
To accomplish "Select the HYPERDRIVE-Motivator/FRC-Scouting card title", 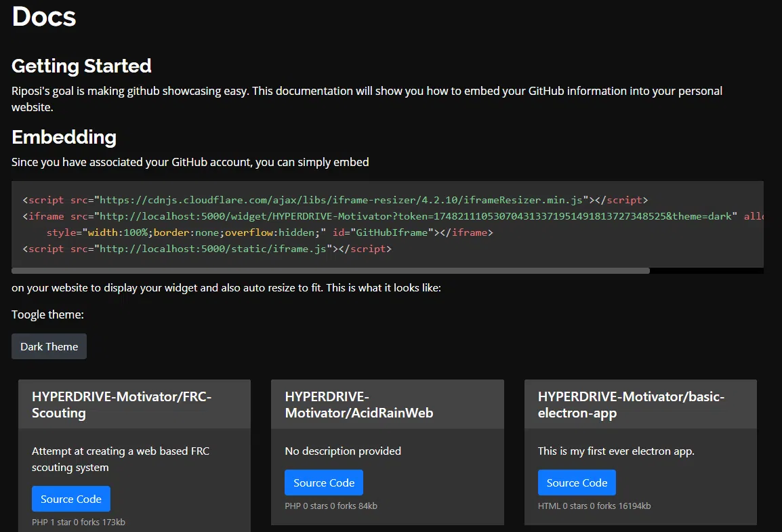I will point(122,405).
